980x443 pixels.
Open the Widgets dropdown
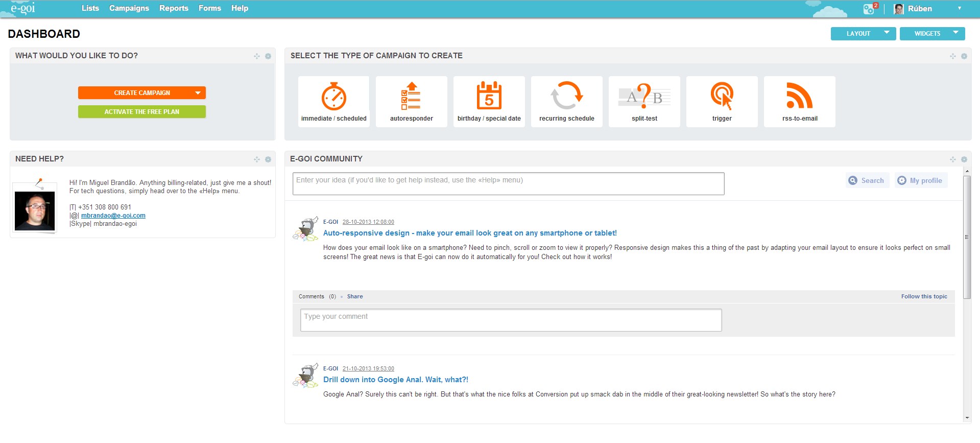click(932, 34)
